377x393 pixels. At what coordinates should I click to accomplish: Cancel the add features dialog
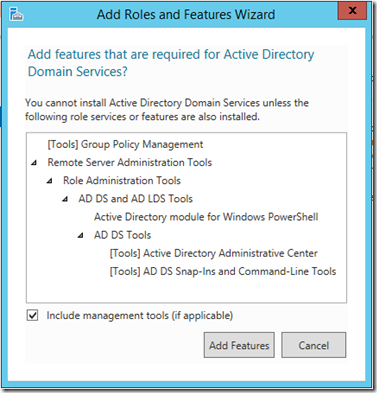point(314,345)
